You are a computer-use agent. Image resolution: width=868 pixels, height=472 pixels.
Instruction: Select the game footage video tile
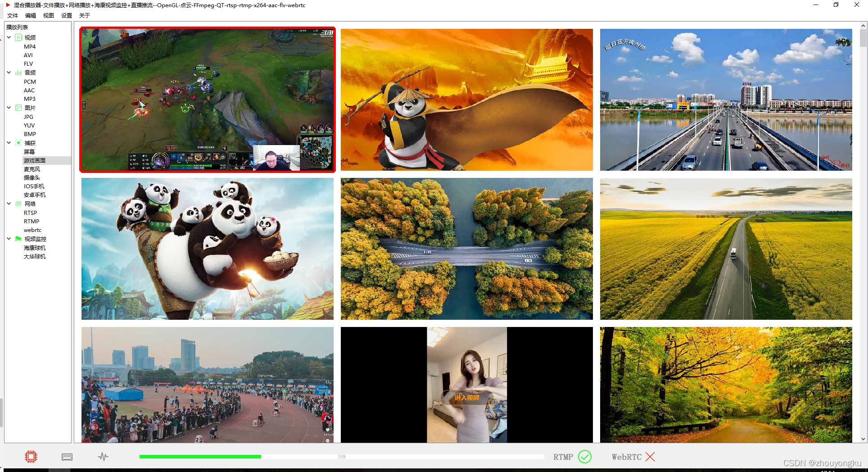coord(208,100)
